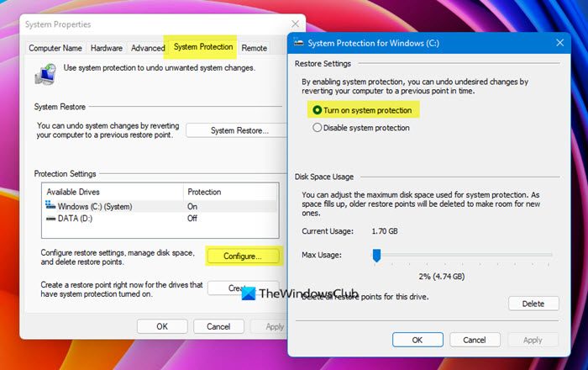Click the Max Usage slider thumb

coord(376,256)
